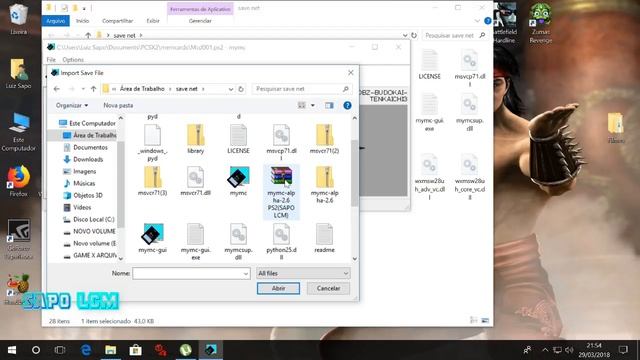Select the _windows_.pyd file in Import dialog
Image resolution: width=640 pixels, height=360 pixels.
pyautogui.click(x=152, y=142)
